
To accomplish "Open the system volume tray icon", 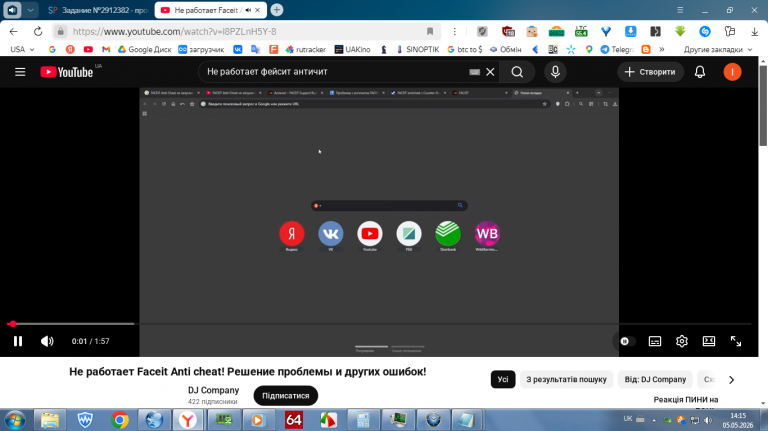I will pos(708,420).
